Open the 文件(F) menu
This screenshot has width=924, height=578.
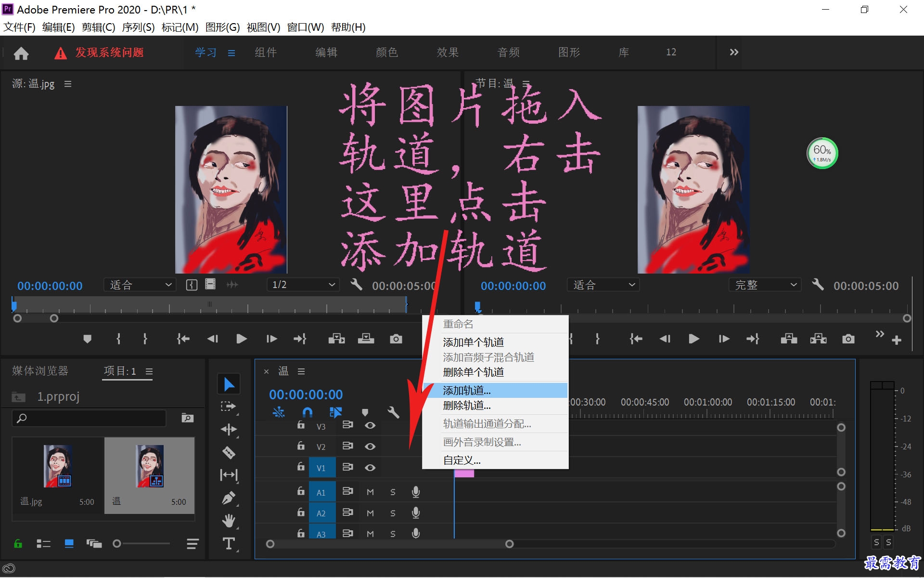[19, 27]
